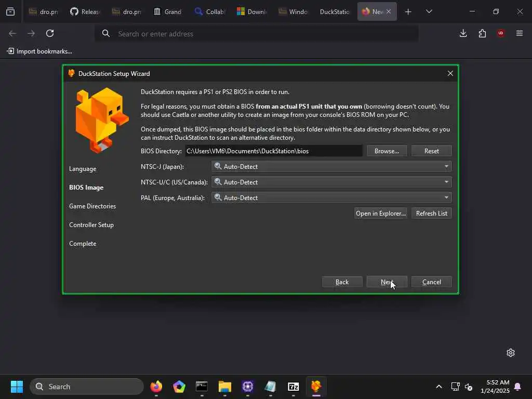The image size is (532, 399).
Task: Open the terminal taskbar icon
Action: pos(202,387)
